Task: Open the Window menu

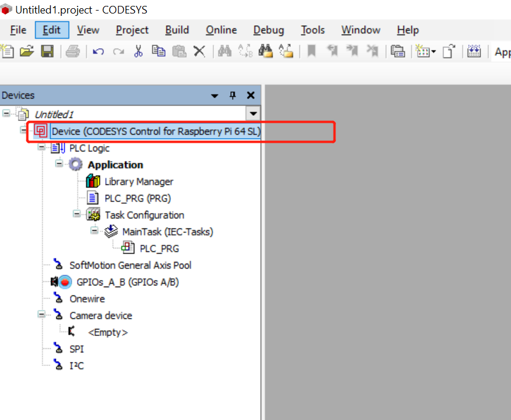Action: point(361,30)
